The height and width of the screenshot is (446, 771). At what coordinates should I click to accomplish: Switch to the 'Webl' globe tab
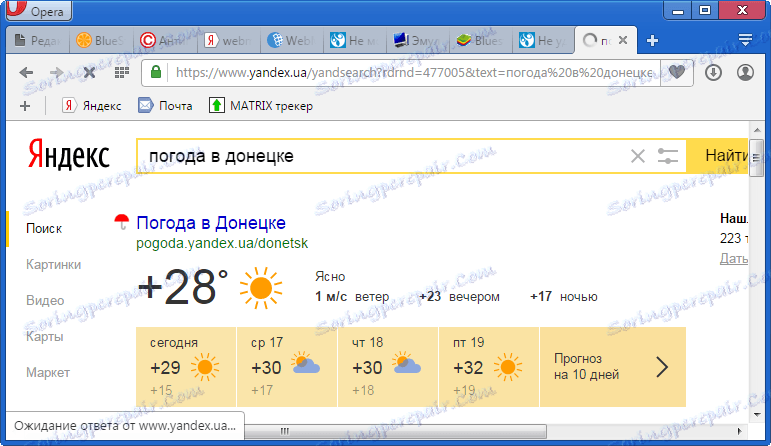pos(292,41)
